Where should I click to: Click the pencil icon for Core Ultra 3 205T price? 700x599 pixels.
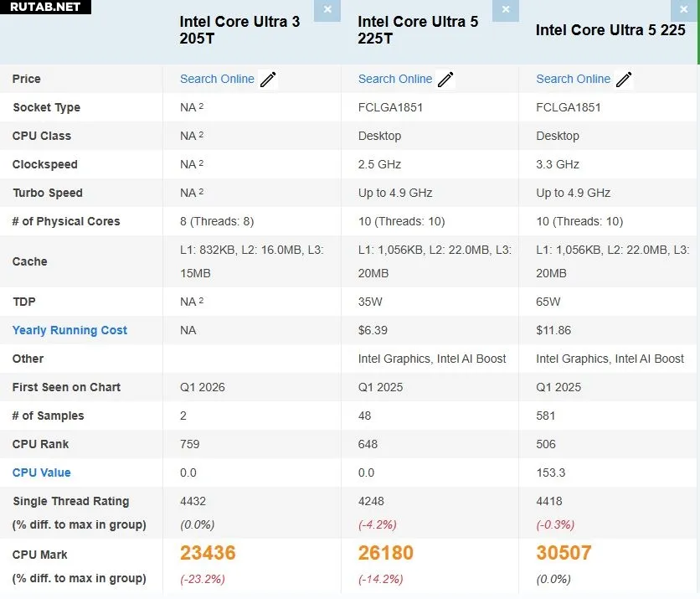268,80
